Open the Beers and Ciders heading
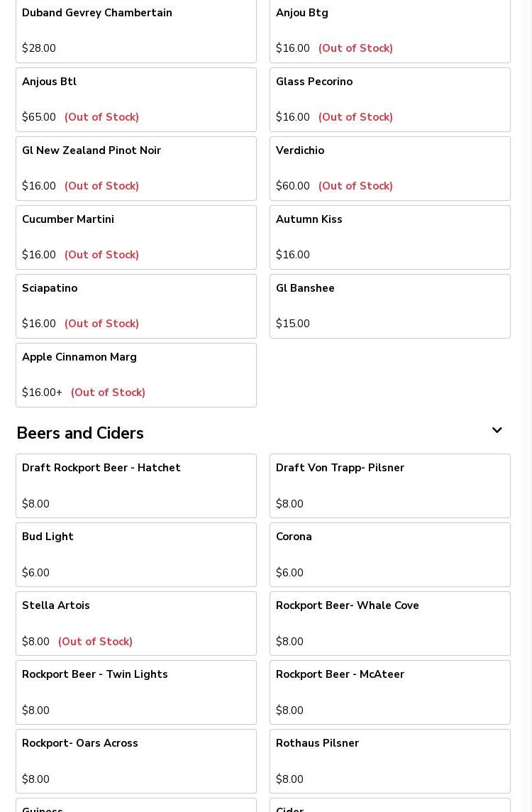This screenshot has width=532, height=812. click(80, 433)
